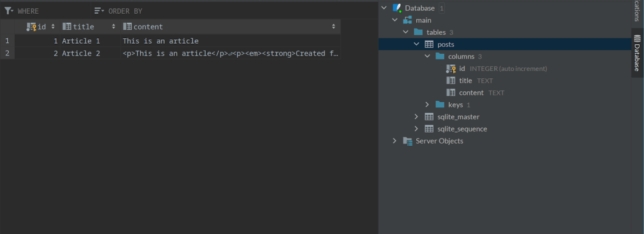Open the Notifications side tab
This screenshot has height=234, width=644.
coord(637,12)
